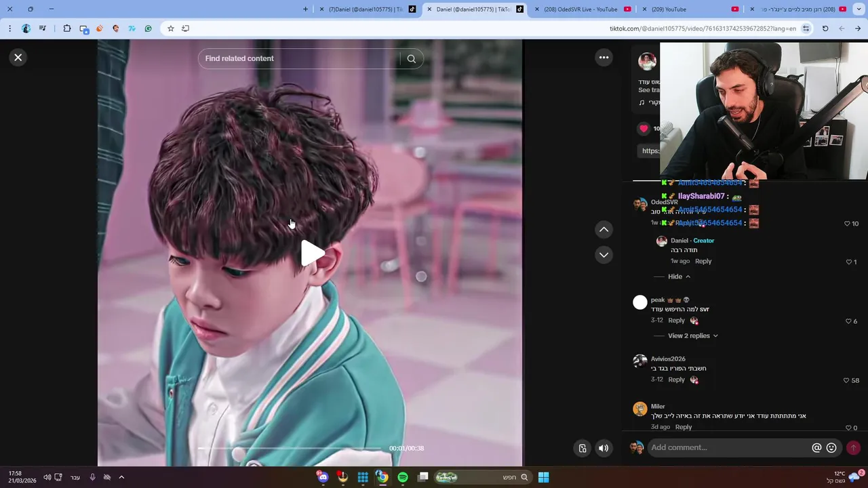Expand hidden system tray icons chevron
This screenshot has height=488, width=868.
(121, 477)
